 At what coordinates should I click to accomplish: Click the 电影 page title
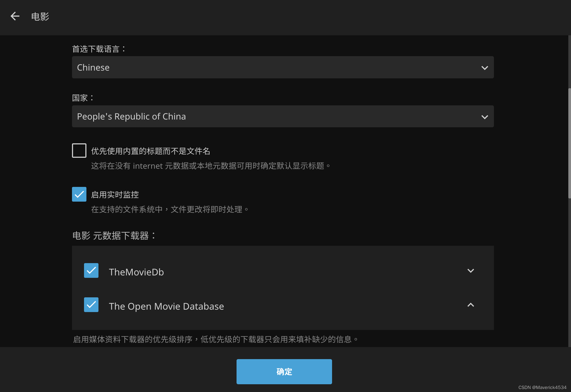pos(40,17)
